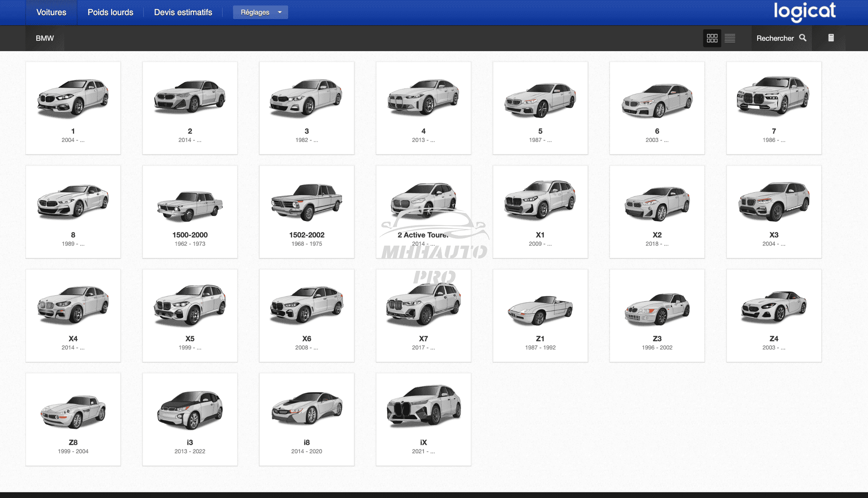Image resolution: width=868 pixels, height=498 pixels.
Task: Select the BMW 7 series card
Action: point(774,107)
